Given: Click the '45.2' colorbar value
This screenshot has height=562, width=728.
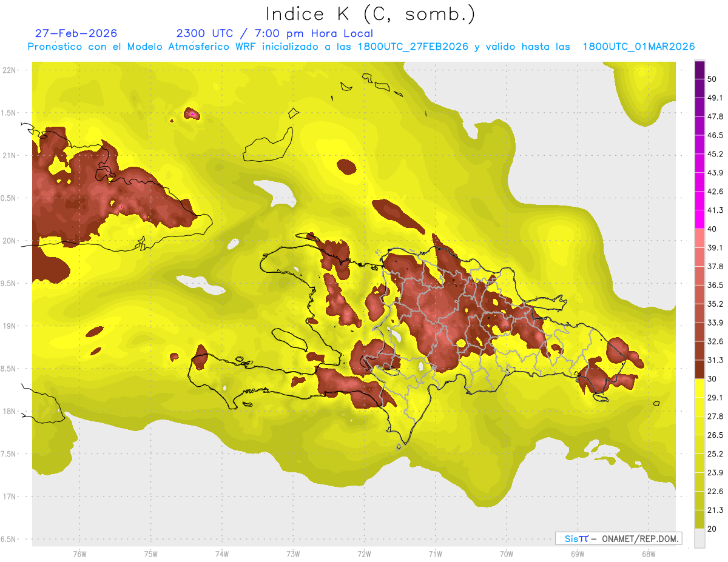Looking at the screenshot, I should pos(715,154).
